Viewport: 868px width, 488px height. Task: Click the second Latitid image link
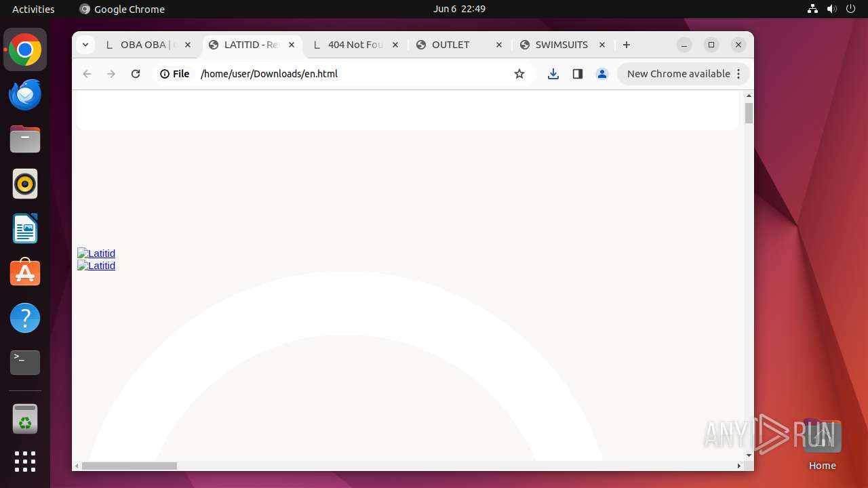96,266
